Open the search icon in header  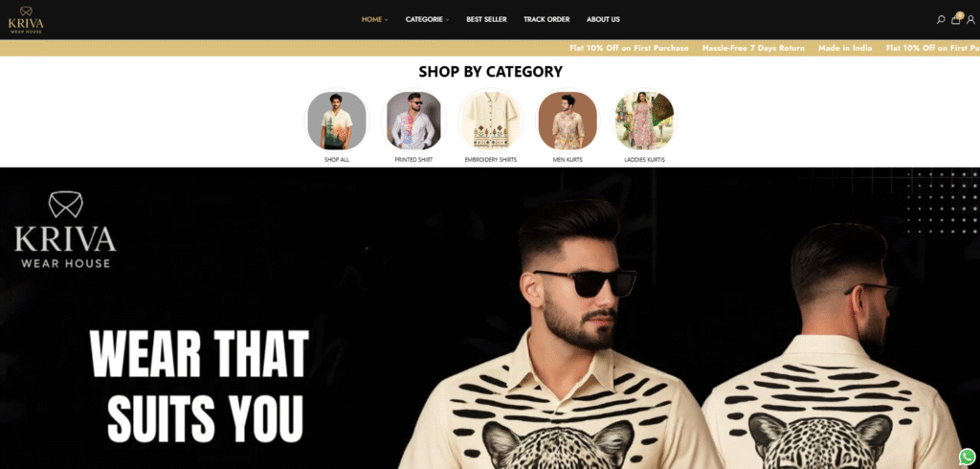click(x=940, y=19)
